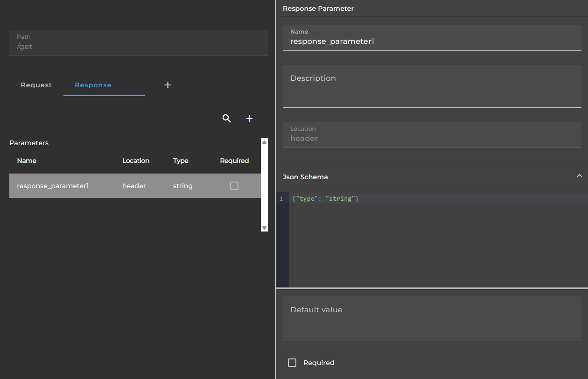Click the search magnifier icon above Parameters
The height and width of the screenshot is (379, 588).
point(226,119)
